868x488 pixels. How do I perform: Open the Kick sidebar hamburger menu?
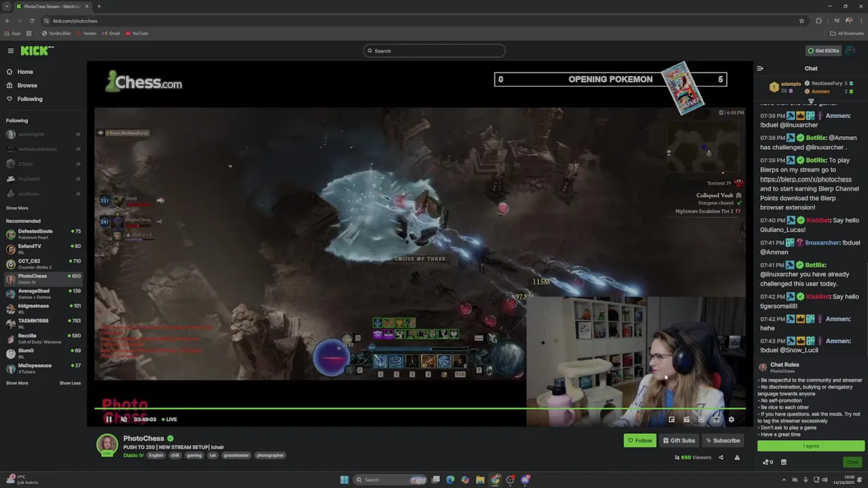pyautogui.click(x=11, y=51)
